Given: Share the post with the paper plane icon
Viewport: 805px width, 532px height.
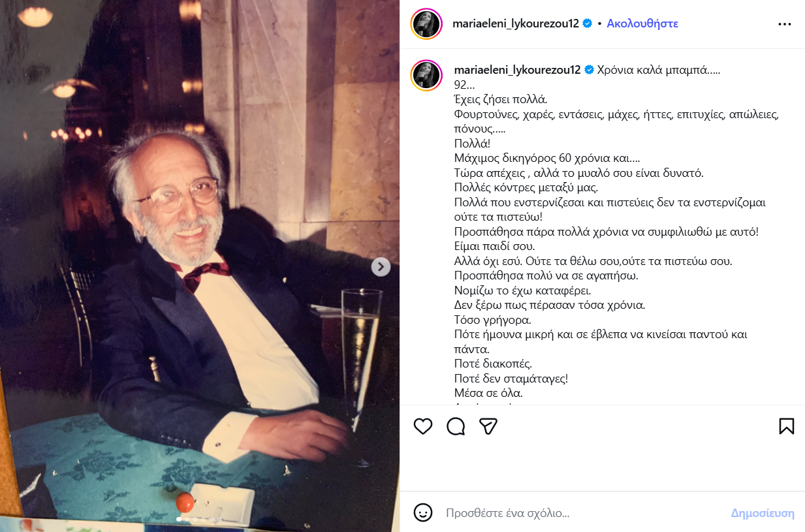Looking at the screenshot, I should coord(488,426).
